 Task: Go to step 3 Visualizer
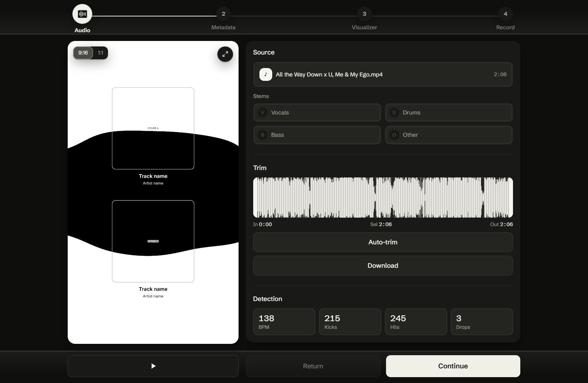(x=364, y=14)
